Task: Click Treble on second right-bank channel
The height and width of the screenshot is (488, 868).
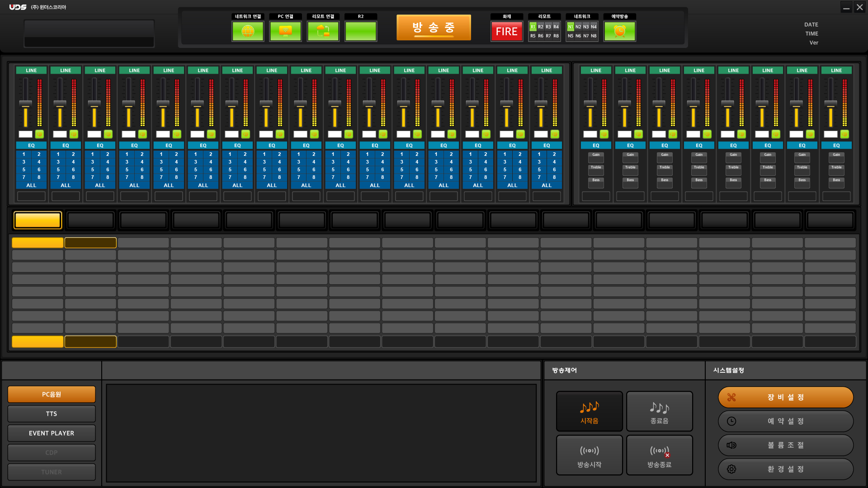Action: coord(630,170)
